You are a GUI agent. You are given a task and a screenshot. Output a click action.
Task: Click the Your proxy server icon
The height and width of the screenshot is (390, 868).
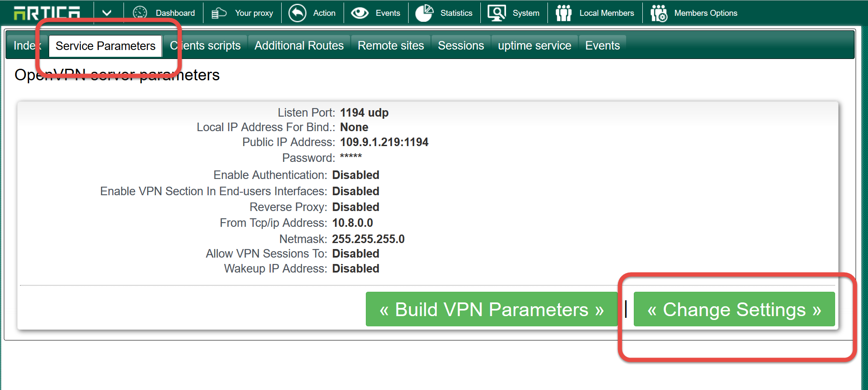pyautogui.click(x=219, y=13)
